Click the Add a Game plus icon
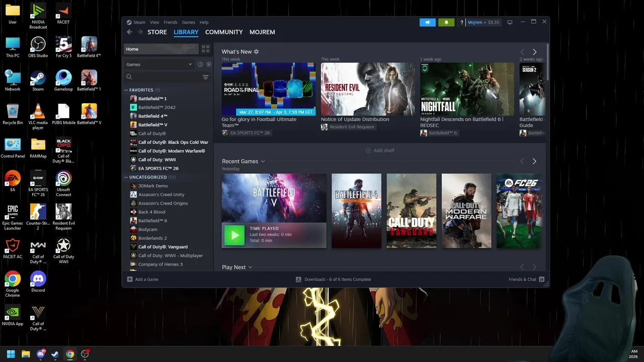 [x=130, y=279]
